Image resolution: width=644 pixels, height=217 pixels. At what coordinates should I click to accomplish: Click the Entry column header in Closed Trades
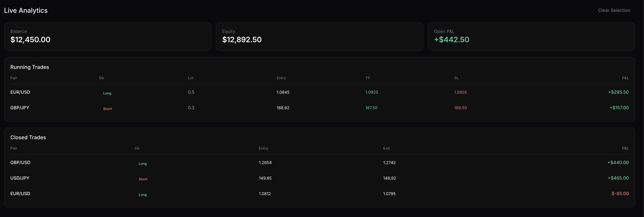(x=263, y=148)
